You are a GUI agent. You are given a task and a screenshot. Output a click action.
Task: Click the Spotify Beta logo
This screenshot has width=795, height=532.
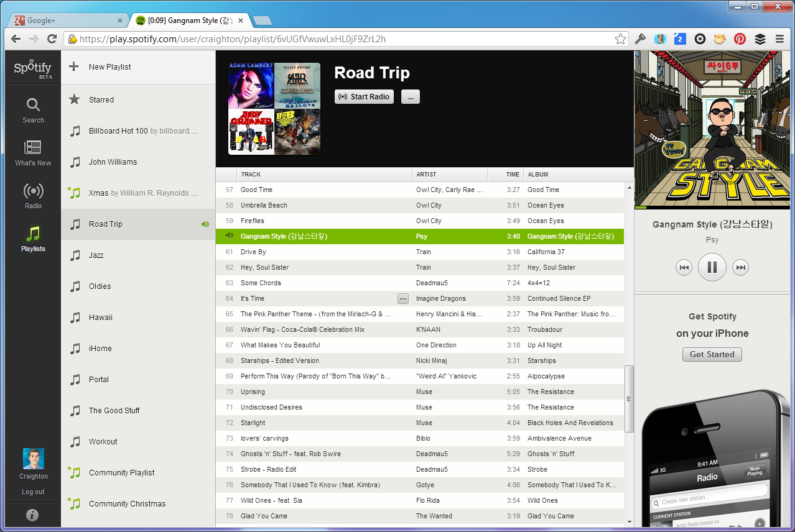tap(33, 70)
